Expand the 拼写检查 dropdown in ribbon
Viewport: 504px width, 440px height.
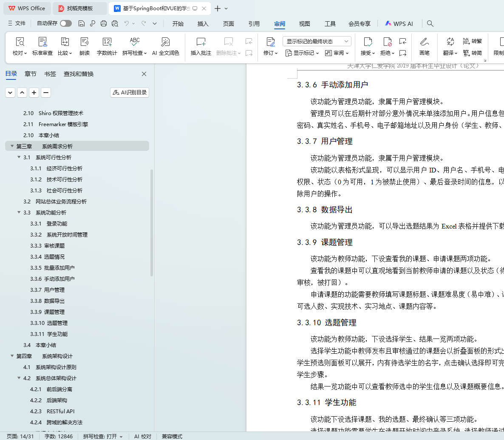[x=145, y=54]
